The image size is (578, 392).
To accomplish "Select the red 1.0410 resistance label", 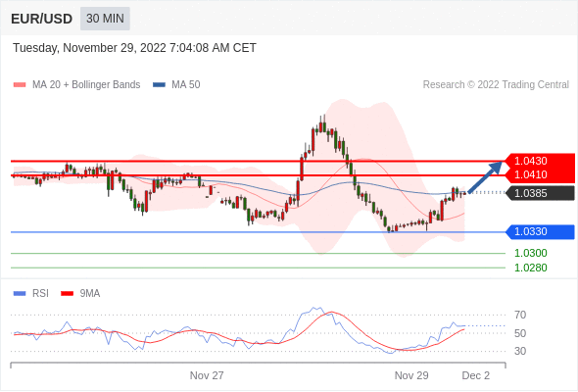I will pos(531,174).
